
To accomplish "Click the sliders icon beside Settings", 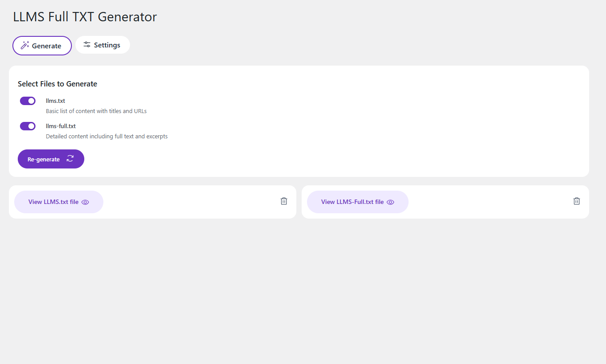I will pyautogui.click(x=87, y=45).
